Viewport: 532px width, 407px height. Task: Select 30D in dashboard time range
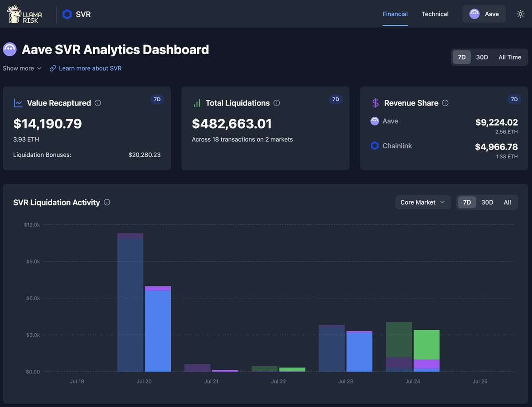[x=482, y=57]
